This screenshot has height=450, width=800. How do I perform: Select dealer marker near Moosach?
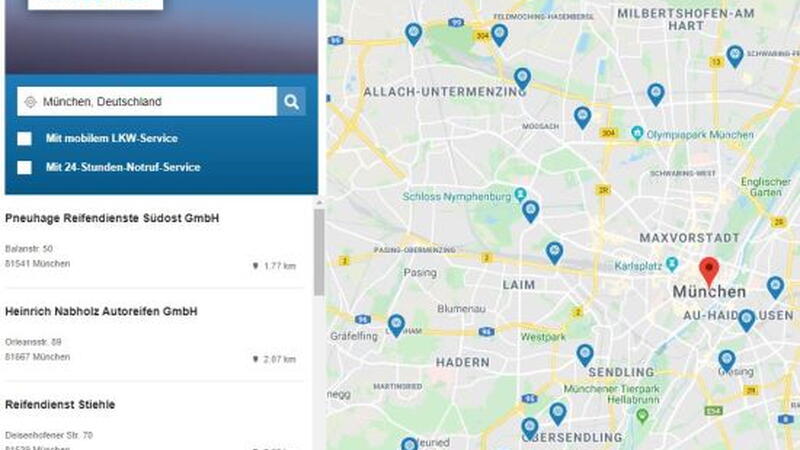[x=582, y=117]
